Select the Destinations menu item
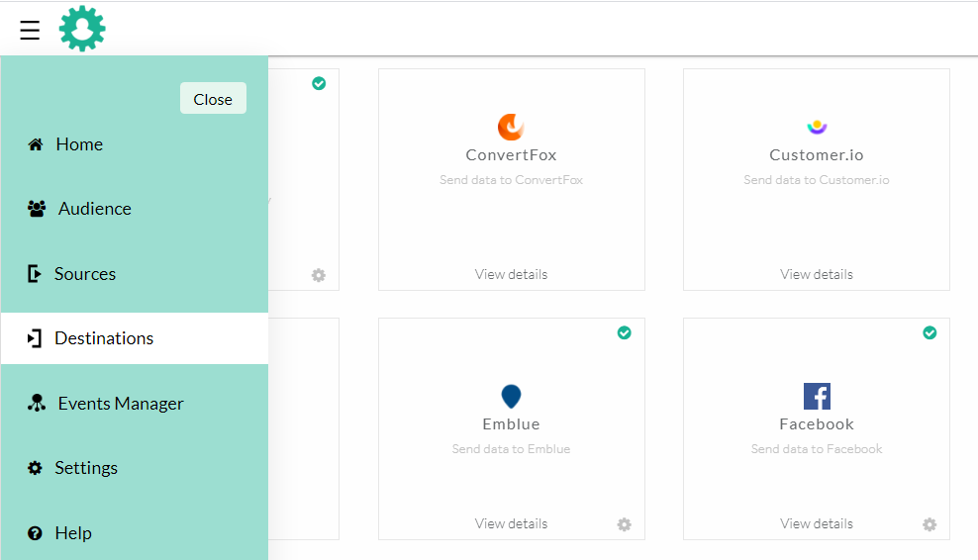Viewport: 978px width, 560px height. pyautogui.click(x=135, y=338)
